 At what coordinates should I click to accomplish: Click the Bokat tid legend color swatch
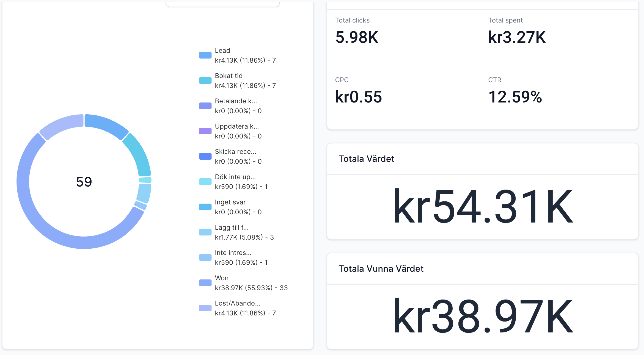point(205,81)
